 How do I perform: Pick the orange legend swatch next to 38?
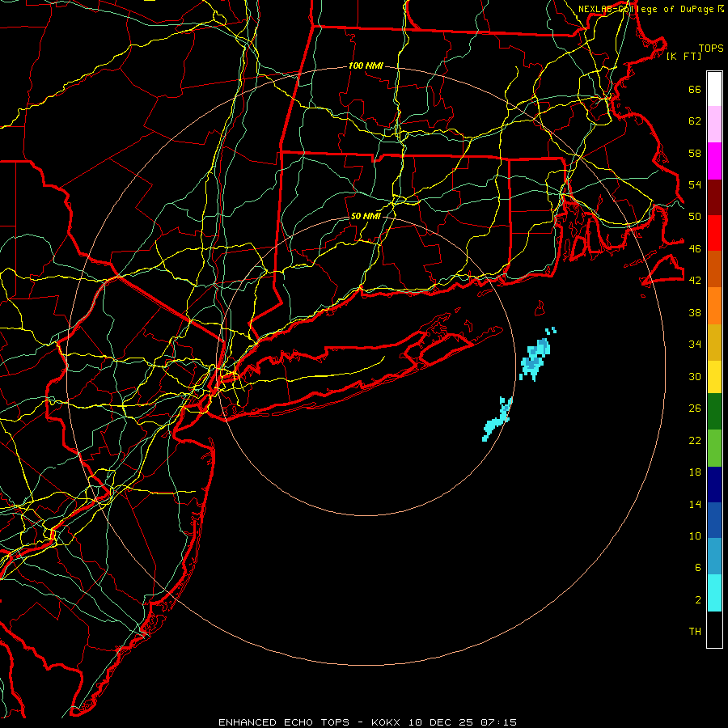click(714, 306)
